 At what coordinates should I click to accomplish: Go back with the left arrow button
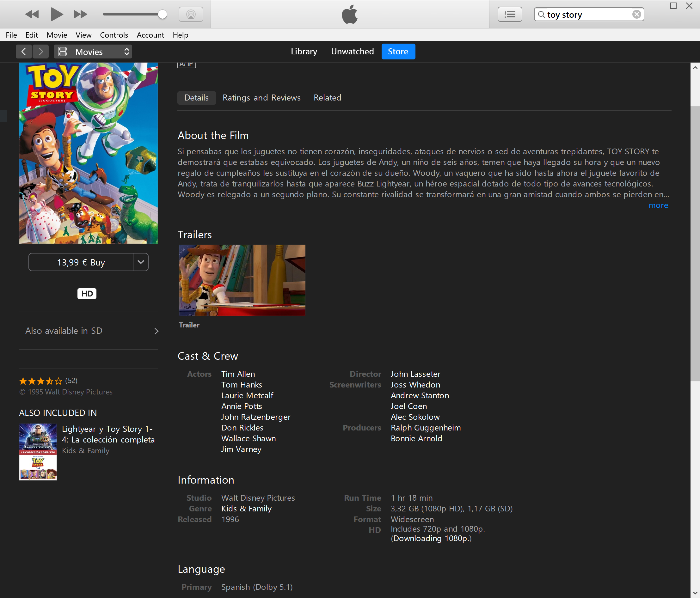tap(24, 52)
